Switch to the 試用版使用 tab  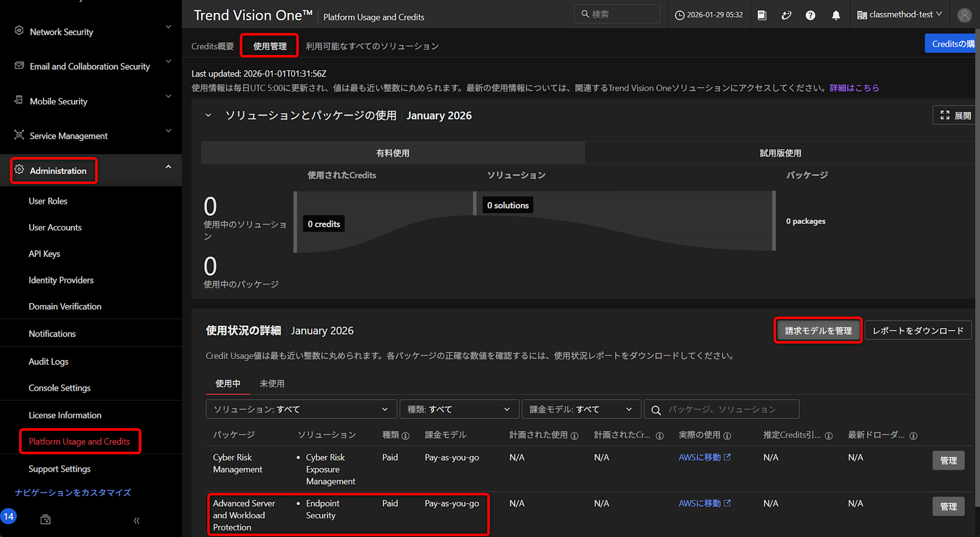(780, 153)
